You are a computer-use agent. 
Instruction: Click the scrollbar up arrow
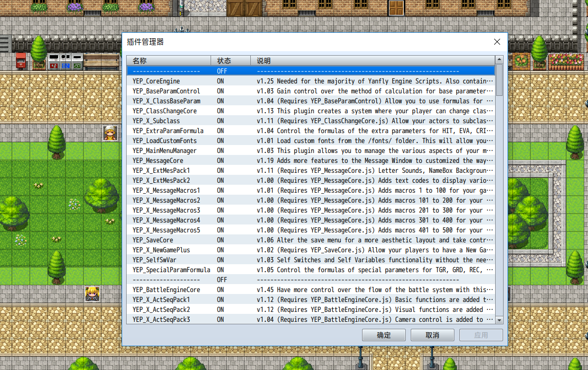pos(499,60)
